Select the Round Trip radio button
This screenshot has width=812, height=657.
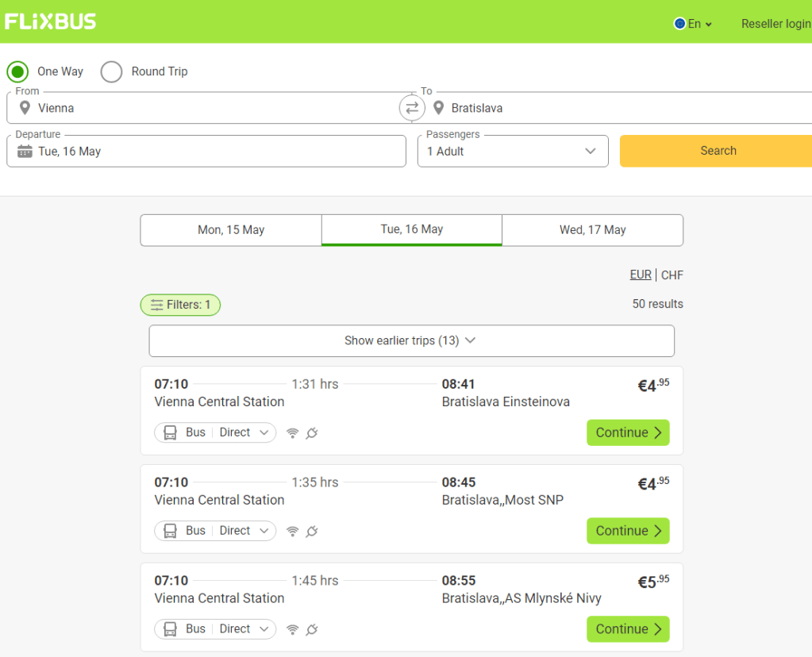tap(112, 71)
